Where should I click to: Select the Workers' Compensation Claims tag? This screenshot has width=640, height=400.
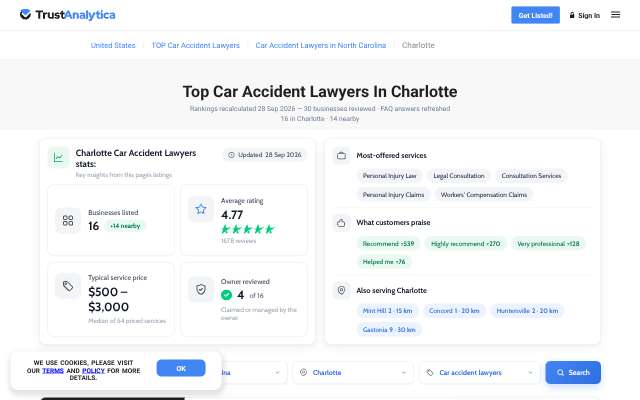point(484,195)
